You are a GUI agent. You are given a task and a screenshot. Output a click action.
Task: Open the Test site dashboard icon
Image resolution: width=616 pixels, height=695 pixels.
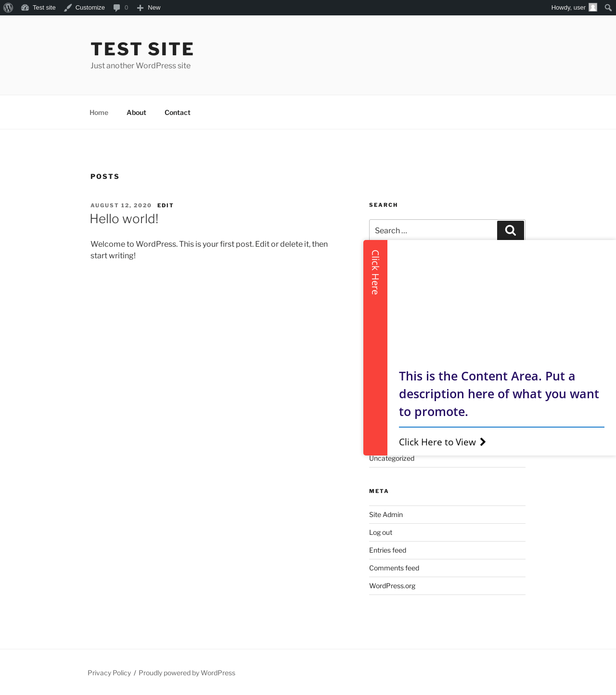[x=25, y=8]
